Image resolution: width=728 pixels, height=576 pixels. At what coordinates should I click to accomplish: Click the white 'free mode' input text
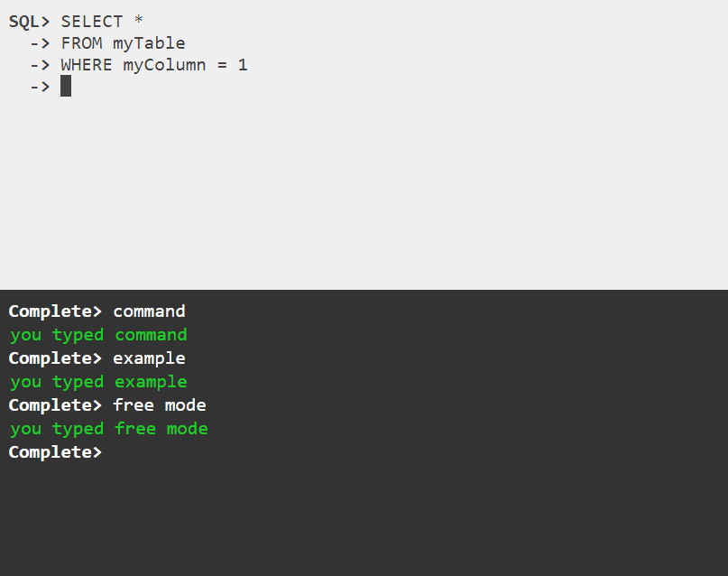[x=160, y=405]
